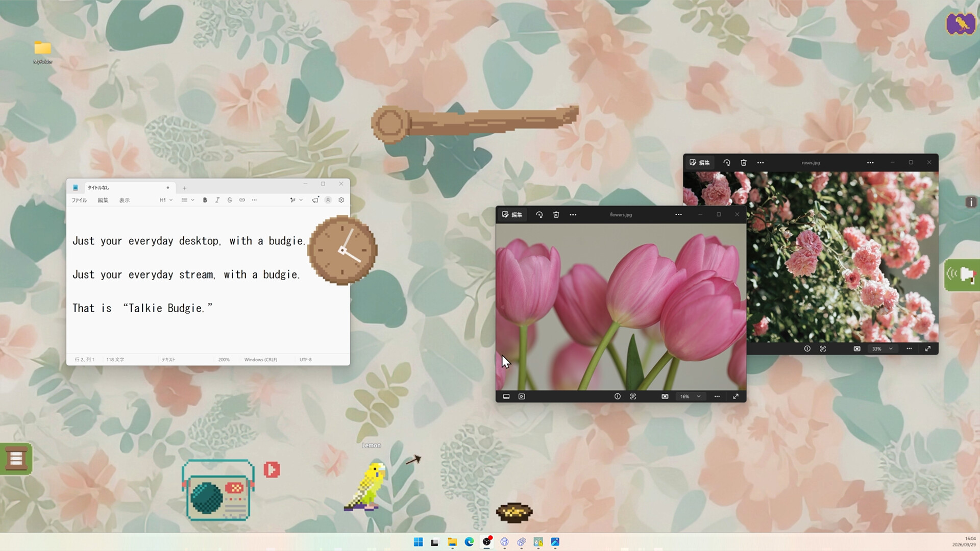Open the 表示 menu in Notepad

[125, 200]
